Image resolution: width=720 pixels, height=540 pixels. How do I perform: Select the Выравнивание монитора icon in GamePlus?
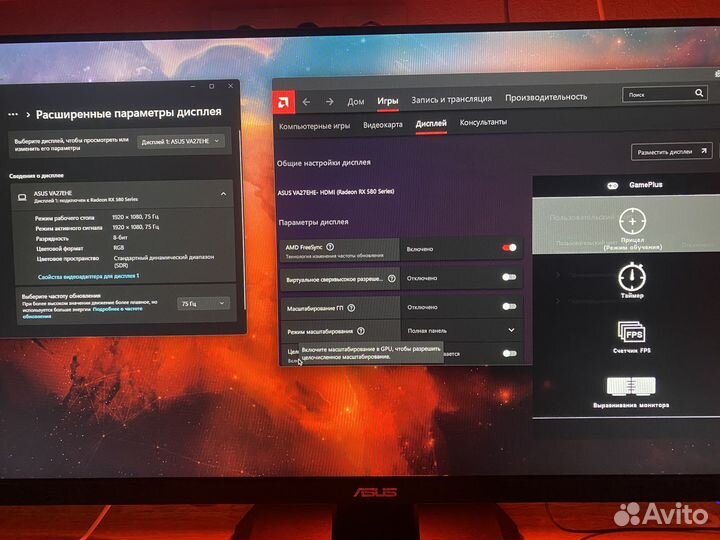point(631,386)
